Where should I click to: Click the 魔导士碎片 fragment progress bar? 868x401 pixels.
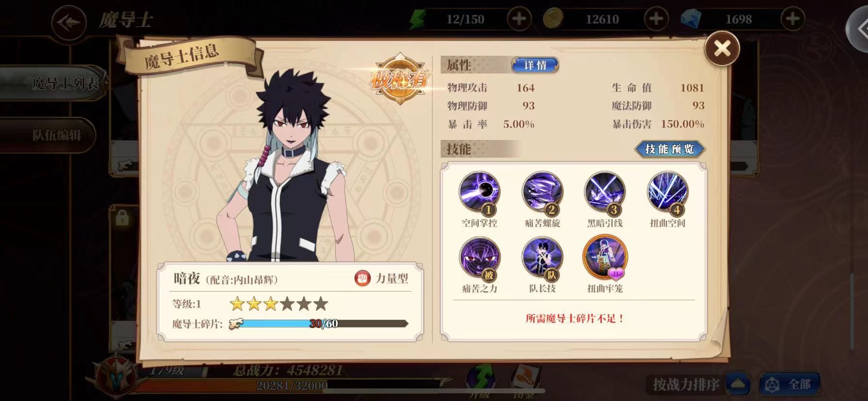(x=320, y=324)
